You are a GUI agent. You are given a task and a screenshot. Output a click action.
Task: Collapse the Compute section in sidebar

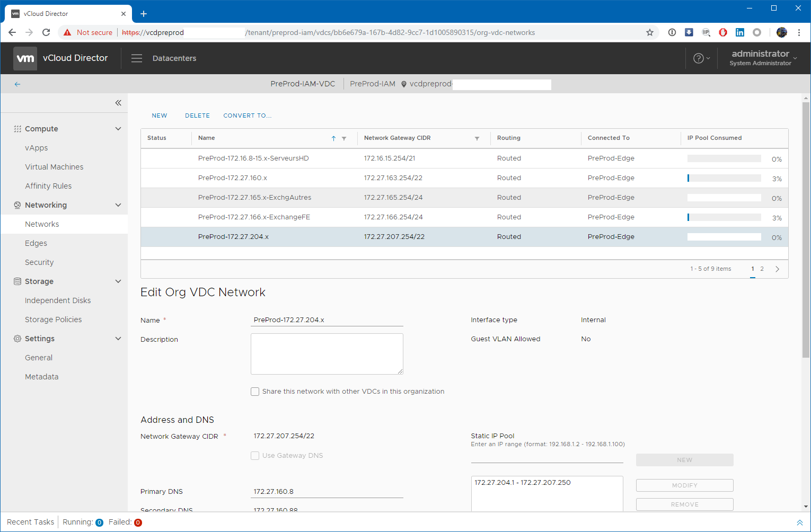coord(118,129)
